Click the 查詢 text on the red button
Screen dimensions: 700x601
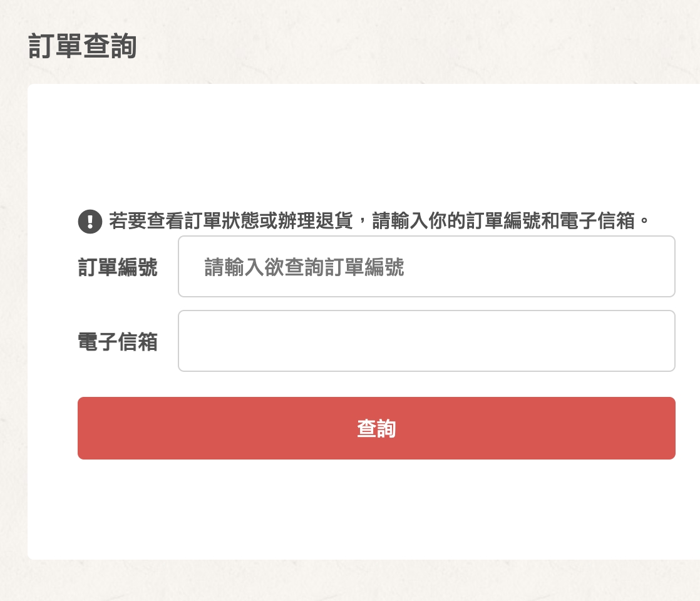coord(376,428)
